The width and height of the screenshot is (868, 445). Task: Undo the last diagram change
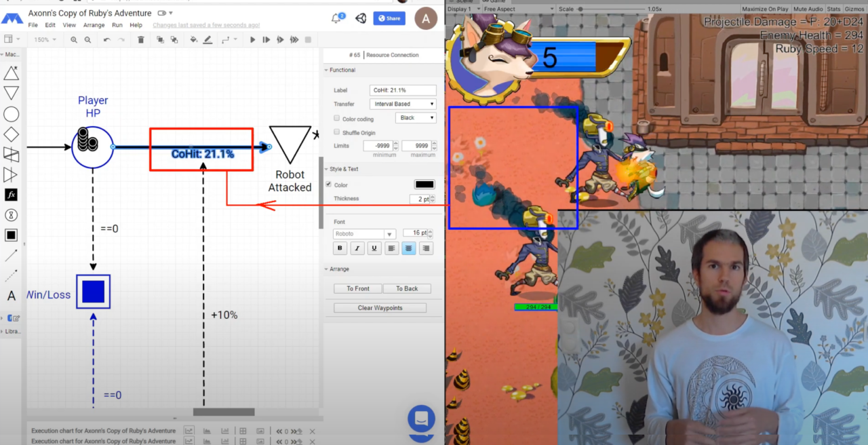point(107,40)
